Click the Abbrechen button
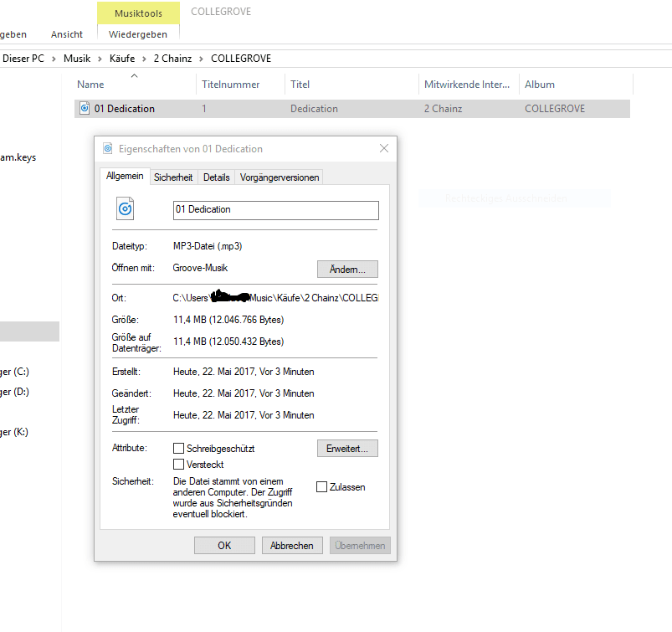 click(x=292, y=546)
